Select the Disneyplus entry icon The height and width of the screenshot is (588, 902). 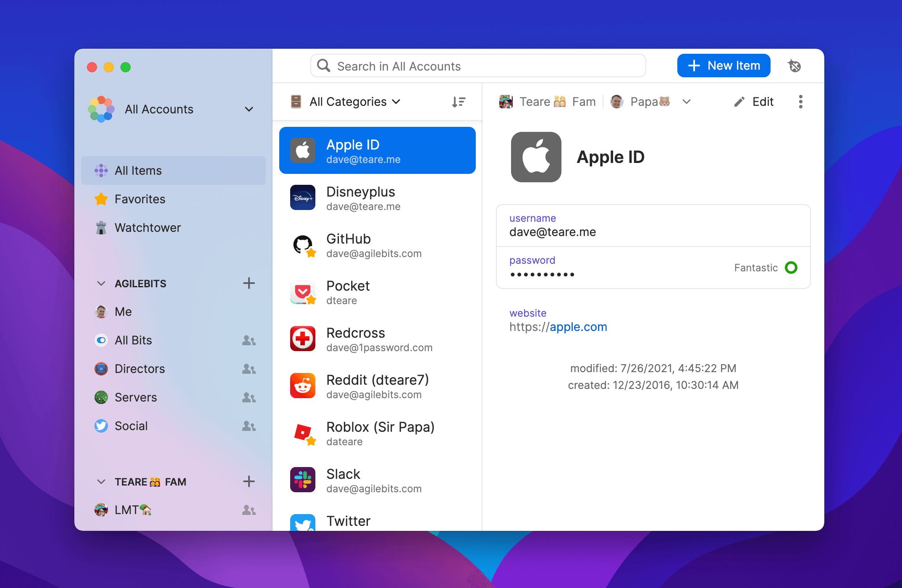click(x=304, y=198)
